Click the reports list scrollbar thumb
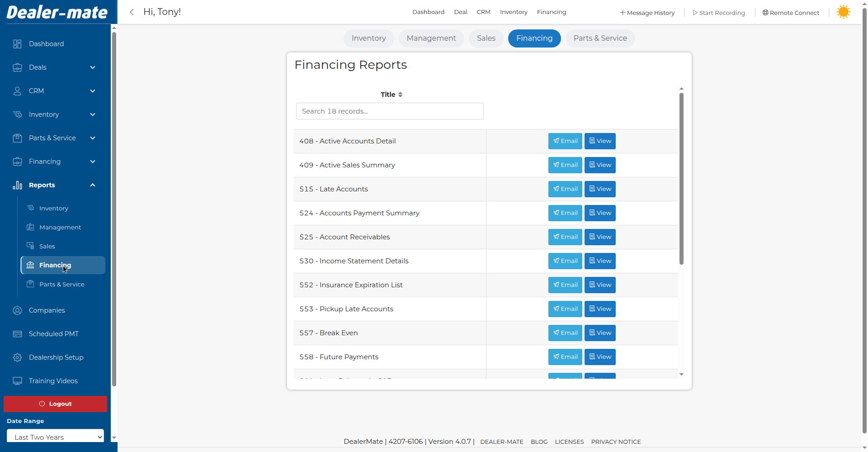Screen dimensions: 868x452 [681, 179]
